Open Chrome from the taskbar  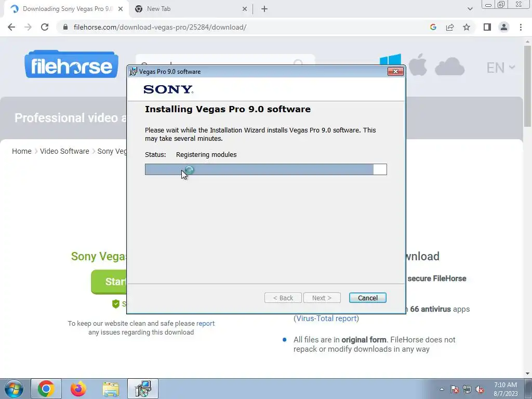(46, 389)
